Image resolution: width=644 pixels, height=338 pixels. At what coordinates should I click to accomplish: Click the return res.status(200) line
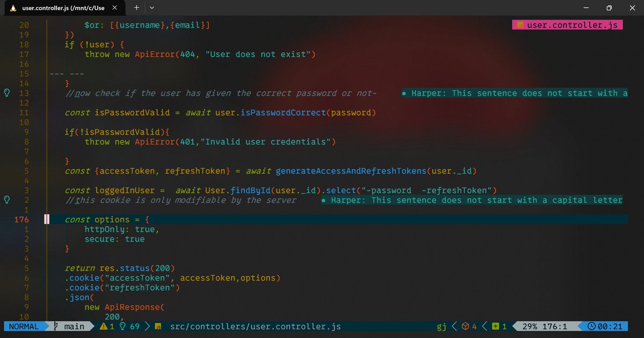click(120, 268)
